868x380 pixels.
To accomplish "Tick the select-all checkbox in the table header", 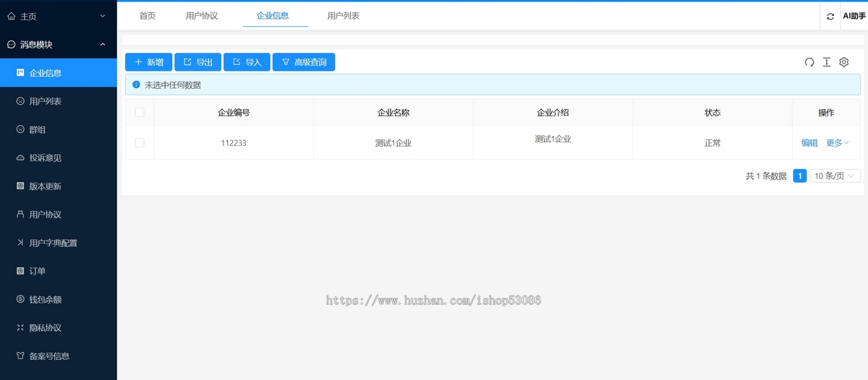I will point(140,113).
